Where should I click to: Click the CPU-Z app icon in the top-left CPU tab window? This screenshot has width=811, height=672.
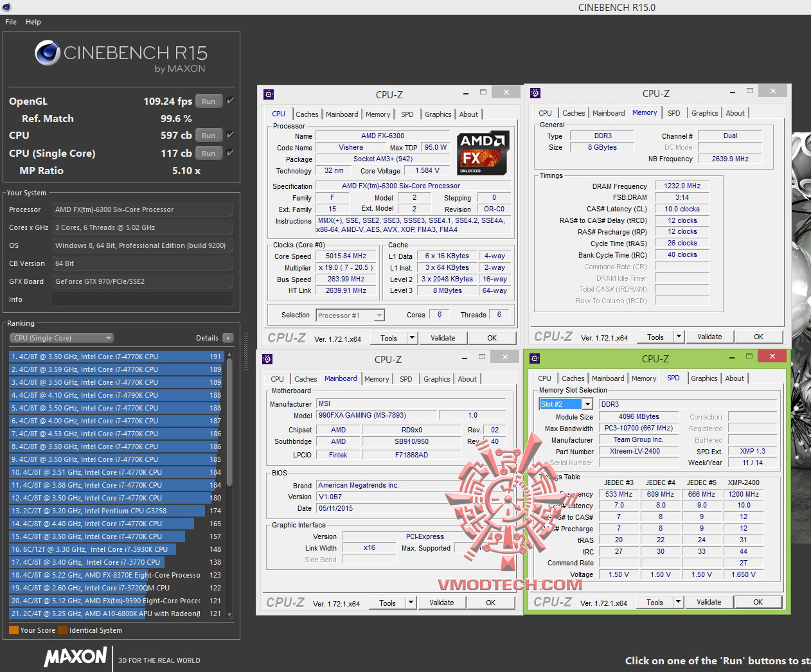(x=269, y=94)
